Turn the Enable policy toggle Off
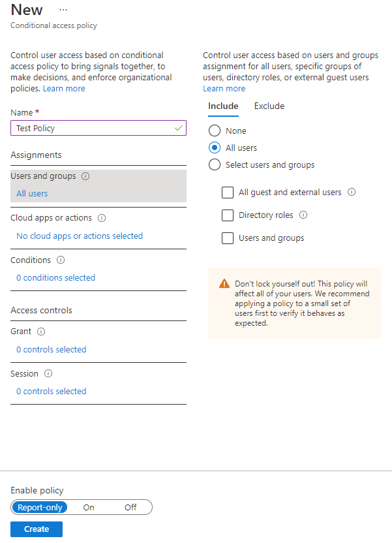 (x=130, y=507)
